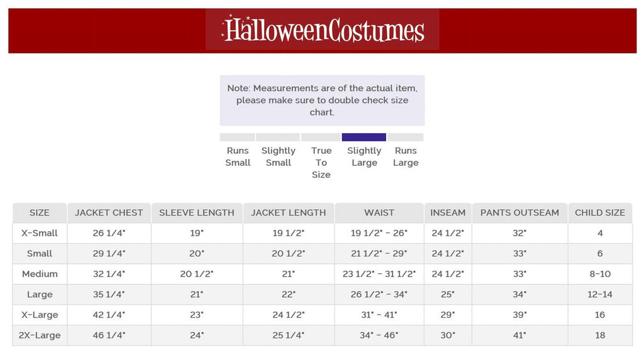
Task: Click the Runs Large fit label
Action: pos(406,156)
